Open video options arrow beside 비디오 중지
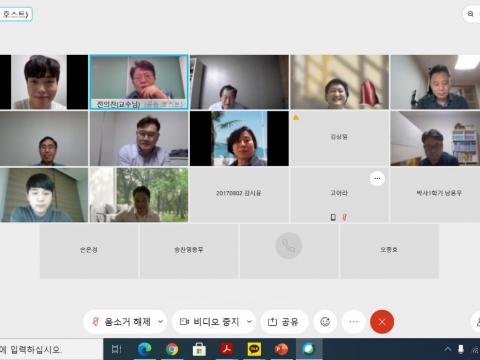 point(249,322)
